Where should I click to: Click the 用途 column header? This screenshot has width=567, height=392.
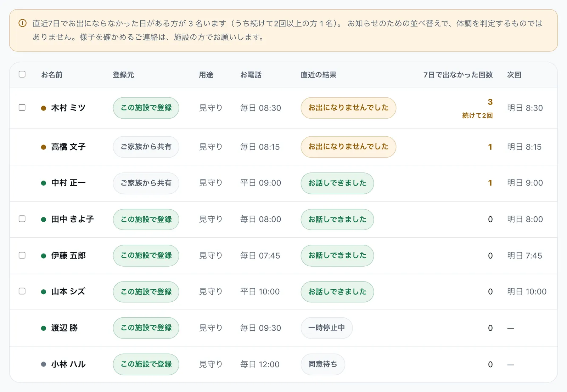[x=206, y=75]
